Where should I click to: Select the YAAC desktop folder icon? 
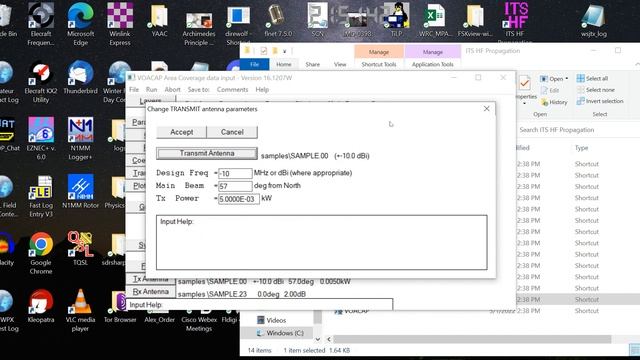tap(159, 21)
